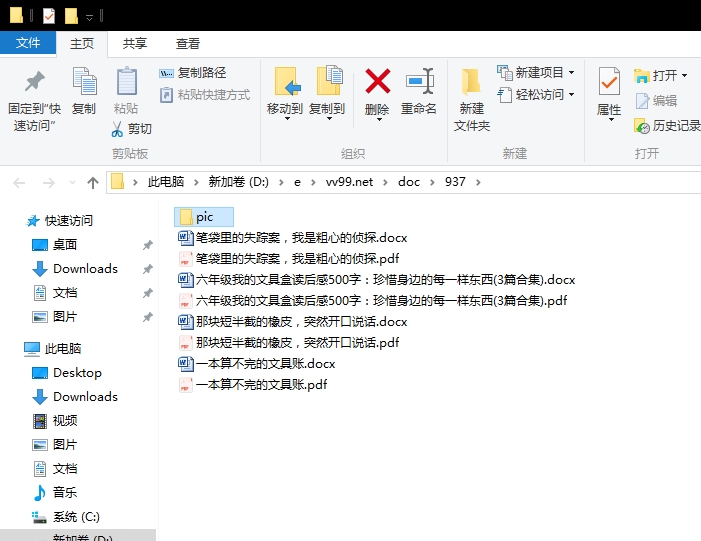
Task: Open the Copy to menu
Action: pyautogui.click(x=327, y=94)
